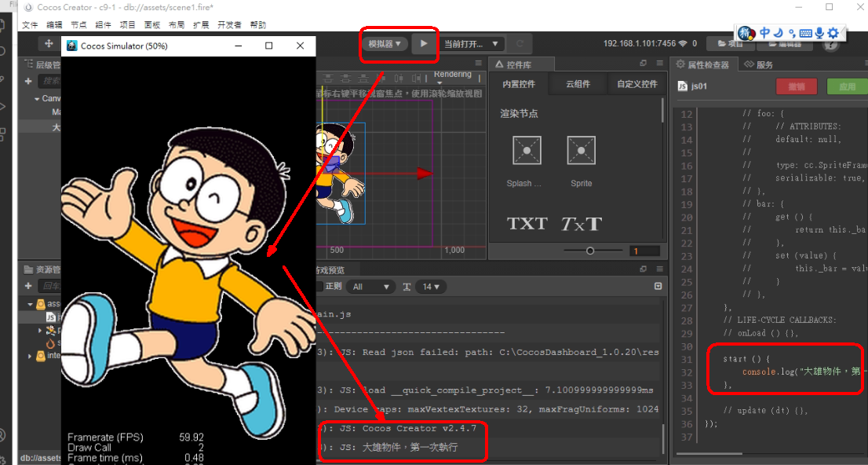Viewport: 868px width, 465px height.
Task: Click the wifi connection icon
Action: click(x=683, y=43)
